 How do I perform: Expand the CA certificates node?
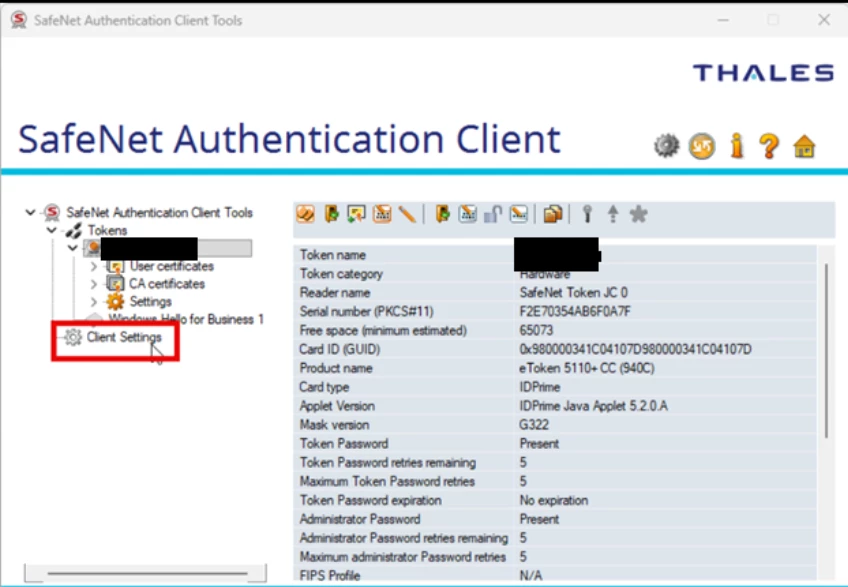point(94,283)
